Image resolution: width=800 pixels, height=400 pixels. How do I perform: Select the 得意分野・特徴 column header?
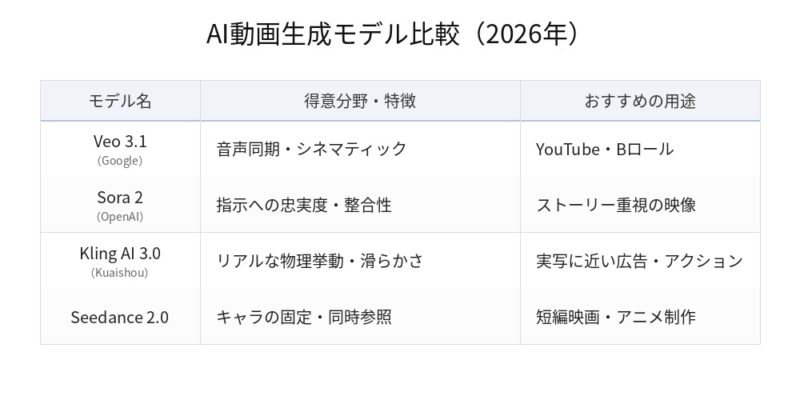click(360, 101)
